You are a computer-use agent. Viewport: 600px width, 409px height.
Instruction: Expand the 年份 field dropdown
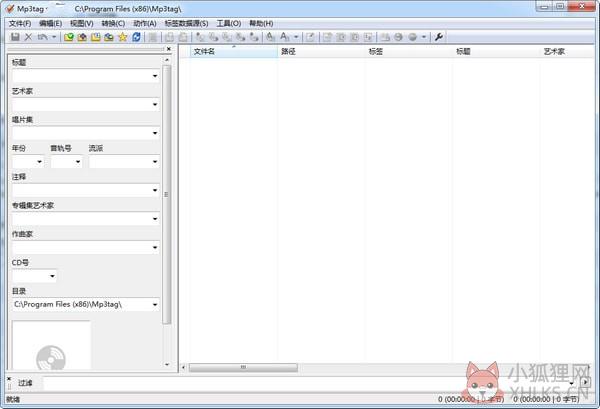39,162
